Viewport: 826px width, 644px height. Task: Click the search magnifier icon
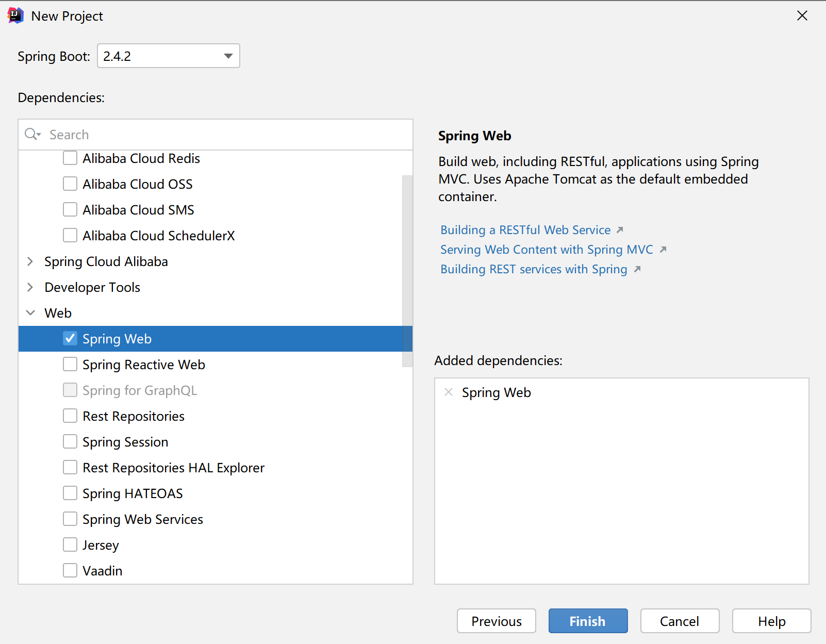(32, 134)
